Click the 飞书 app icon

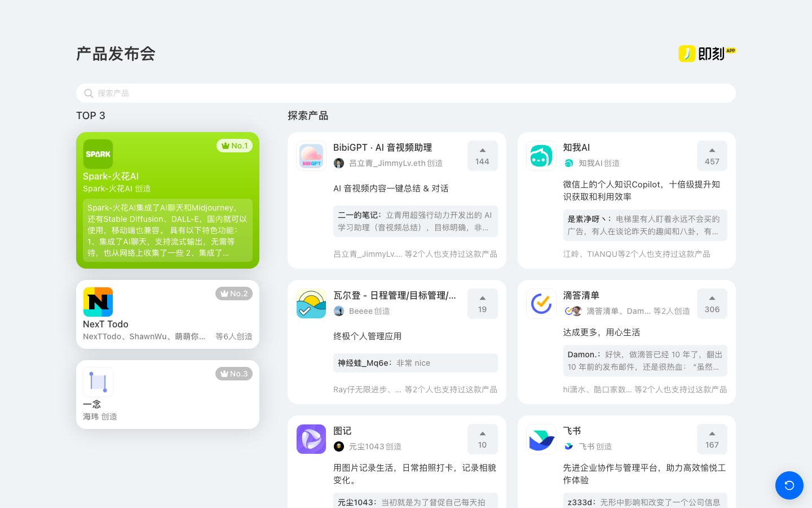pos(541,439)
